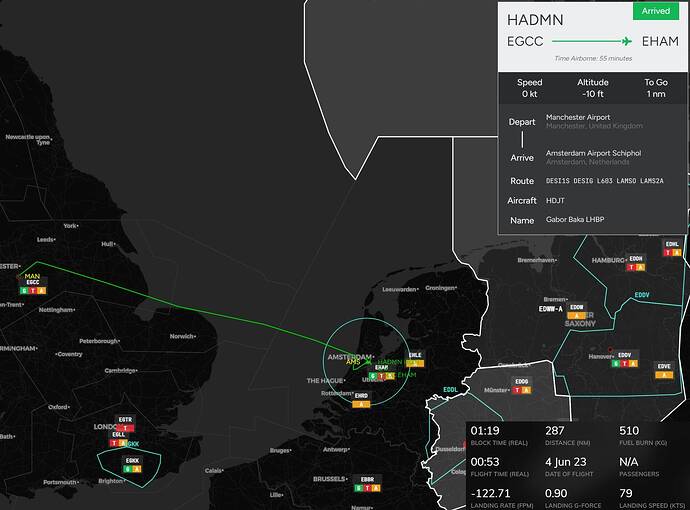Click the yellow AMS label on map

pyautogui.click(x=353, y=362)
